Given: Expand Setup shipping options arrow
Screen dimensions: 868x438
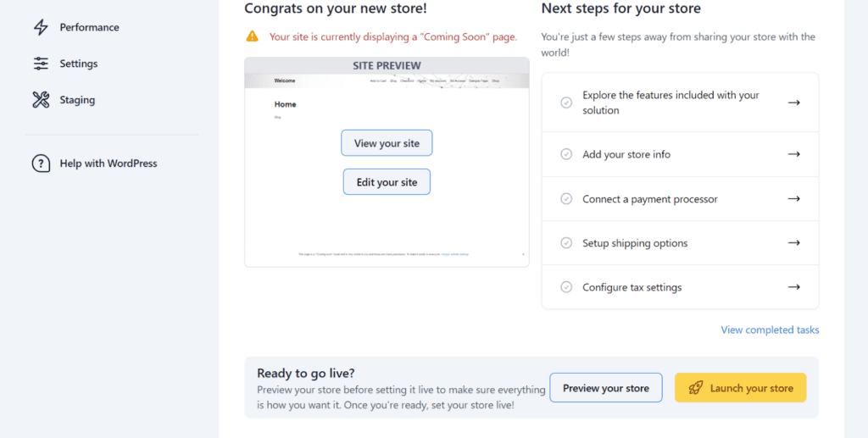Looking at the screenshot, I should [x=793, y=243].
